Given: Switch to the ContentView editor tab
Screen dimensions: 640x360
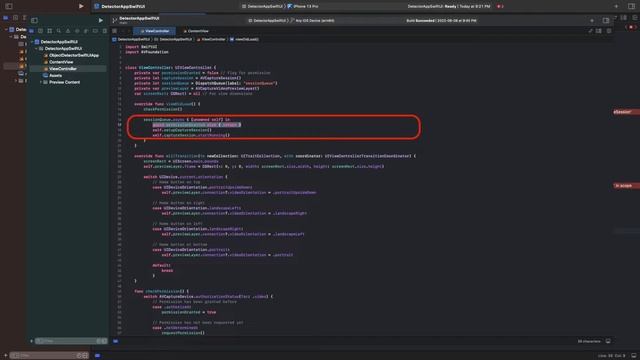Looking at the screenshot, I should tap(196, 31).
